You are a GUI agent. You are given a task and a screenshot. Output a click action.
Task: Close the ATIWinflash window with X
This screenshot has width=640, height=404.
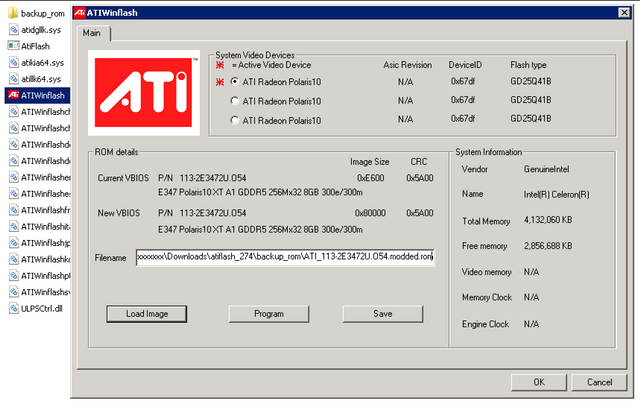624,13
